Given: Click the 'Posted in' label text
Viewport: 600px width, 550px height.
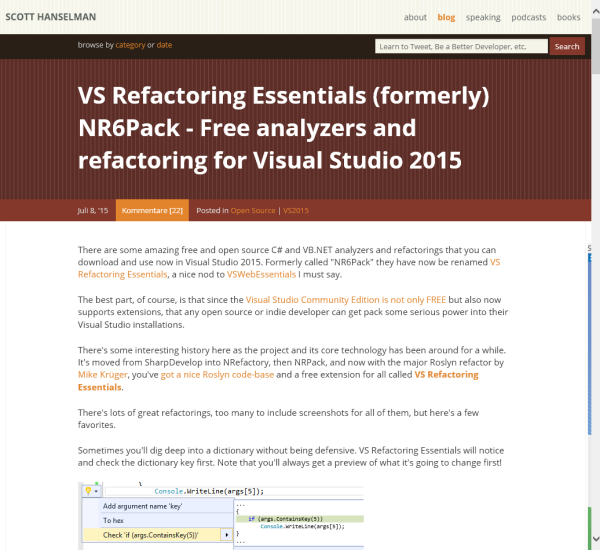Looking at the screenshot, I should pos(212,211).
